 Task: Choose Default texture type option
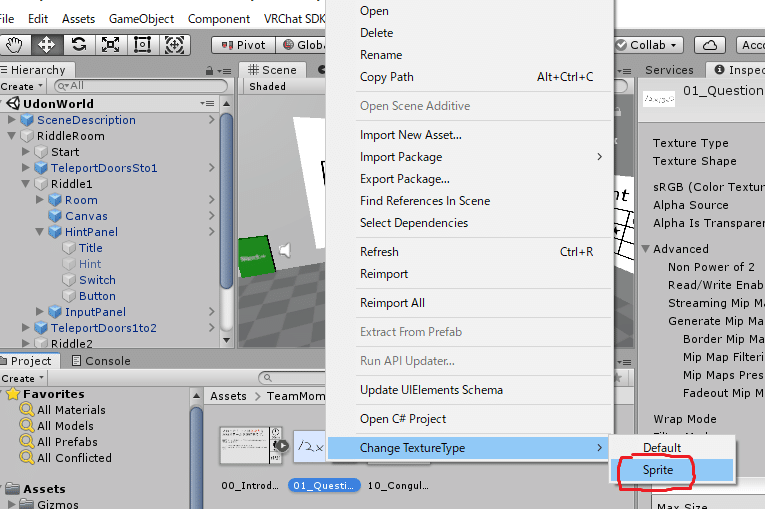(x=673, y=448)
